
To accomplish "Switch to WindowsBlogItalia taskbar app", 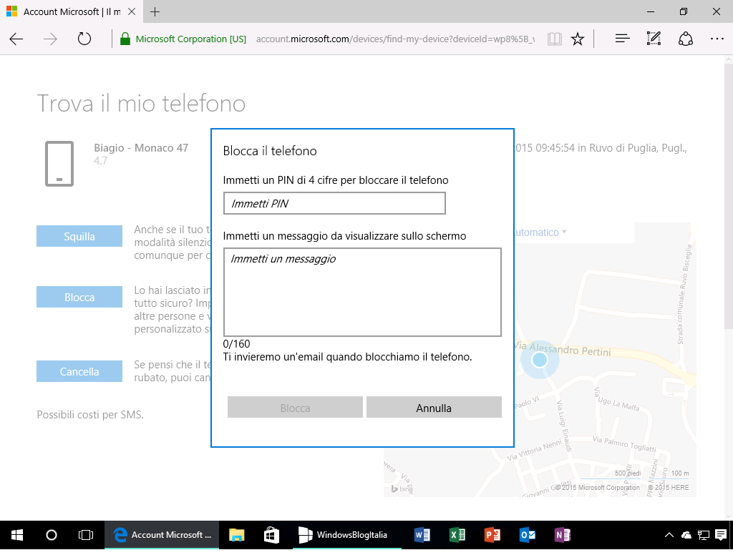I will point(347,535).
